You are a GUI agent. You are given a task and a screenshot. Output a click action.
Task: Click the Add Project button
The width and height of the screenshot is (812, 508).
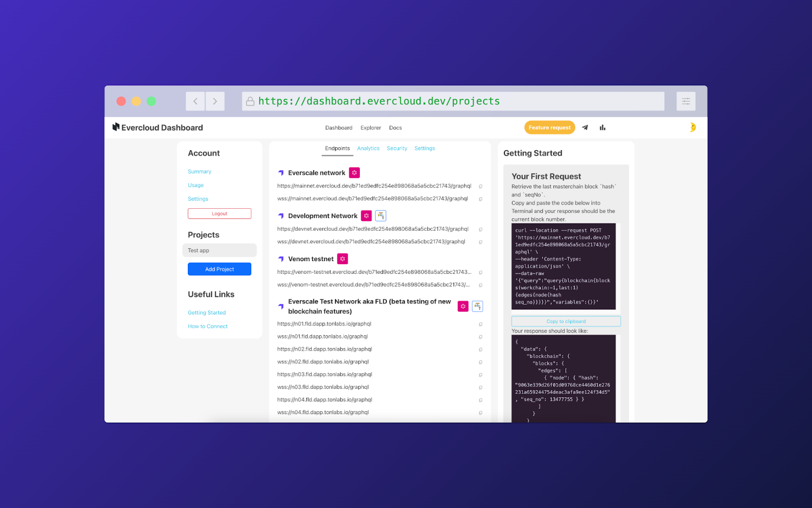(219, 269)
